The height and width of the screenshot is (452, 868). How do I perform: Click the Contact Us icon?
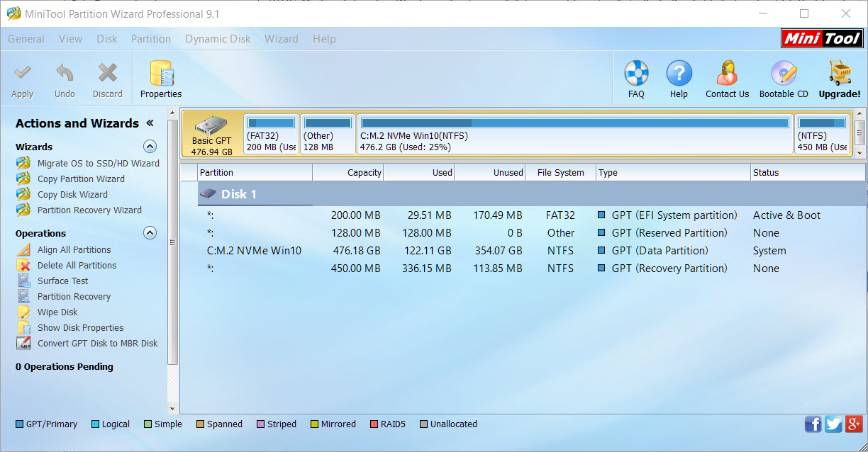(x=727, y=73)
